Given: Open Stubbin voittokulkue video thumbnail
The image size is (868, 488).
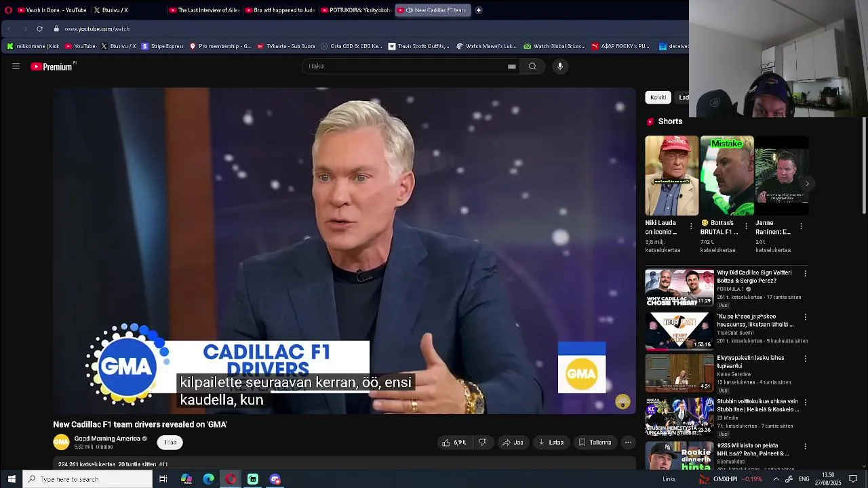Looking at the screenshot, I should click(679, 416).
